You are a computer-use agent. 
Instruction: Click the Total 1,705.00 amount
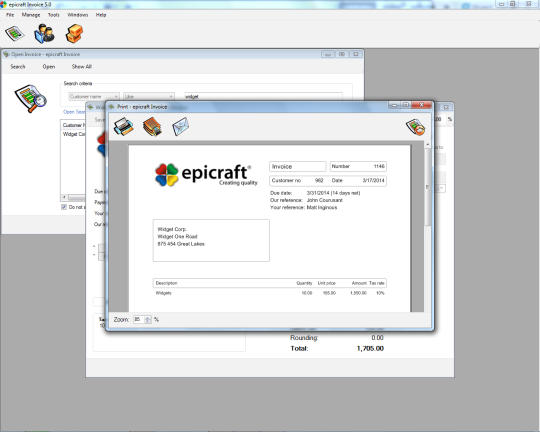coord(370,348)
